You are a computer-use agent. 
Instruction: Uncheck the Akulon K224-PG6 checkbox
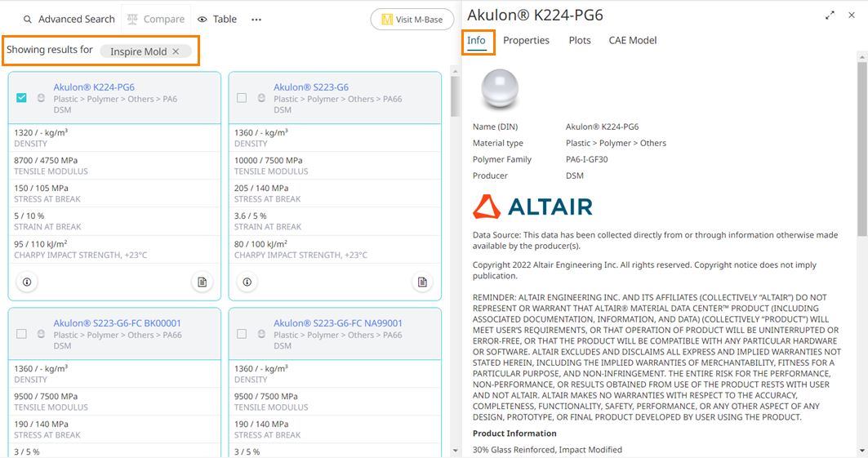tap(21, 98)
